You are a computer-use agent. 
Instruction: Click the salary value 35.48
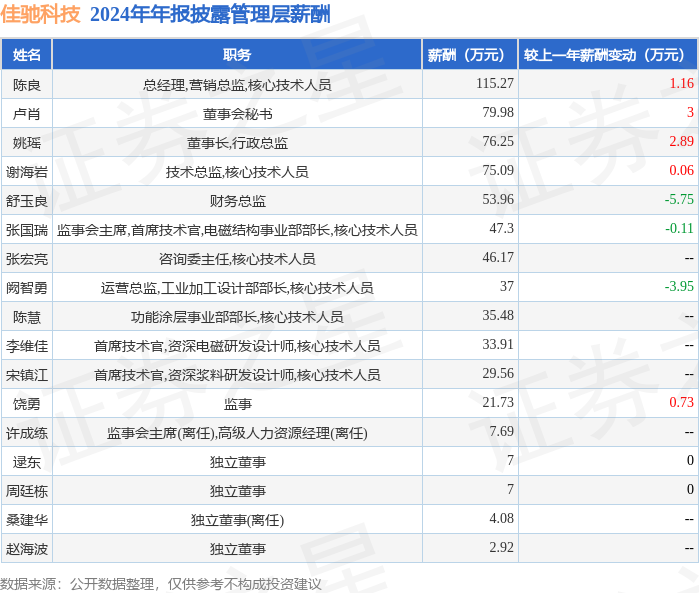[x=498, y=316]
